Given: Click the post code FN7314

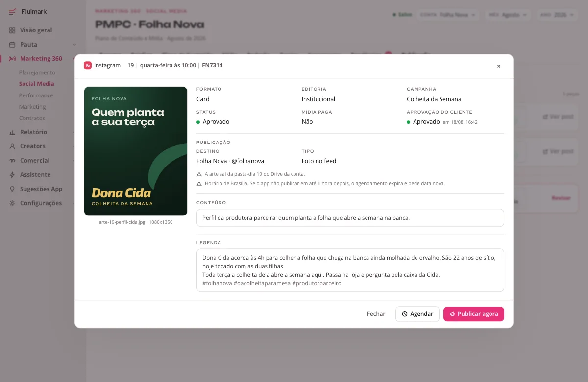Looking at the screenshot, I should coord(212,65).
